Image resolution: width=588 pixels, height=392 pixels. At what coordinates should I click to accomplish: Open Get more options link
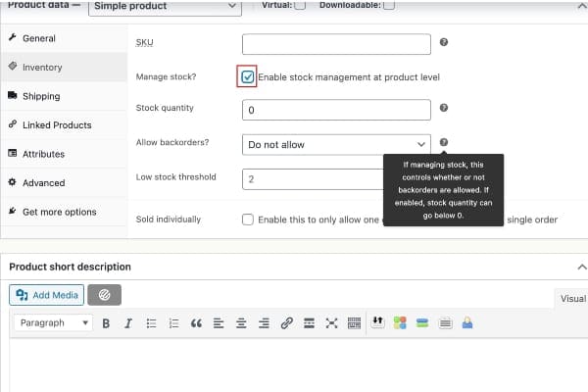click(x=59, y=212)
